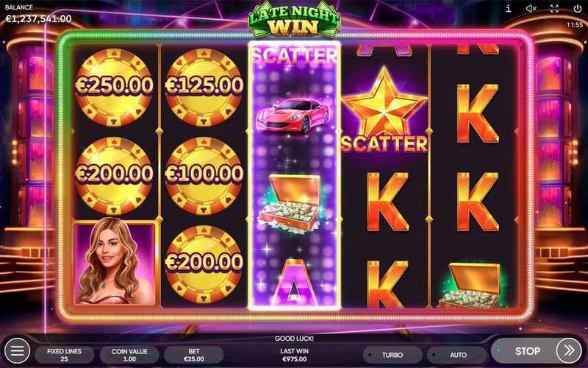Click the double-arrow spin icon
The width and height of the screenshot is (588, 368).
coord(569,351)
